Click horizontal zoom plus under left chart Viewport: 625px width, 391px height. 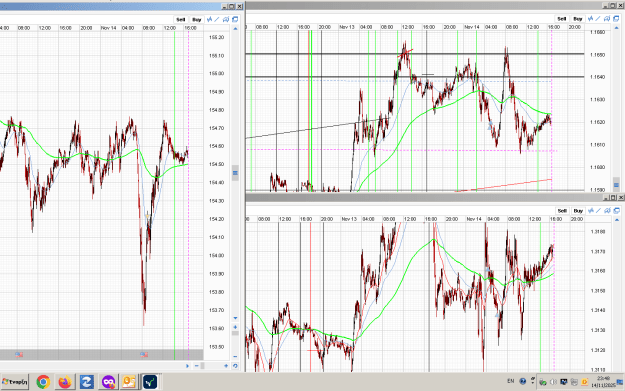pos(226,366)
